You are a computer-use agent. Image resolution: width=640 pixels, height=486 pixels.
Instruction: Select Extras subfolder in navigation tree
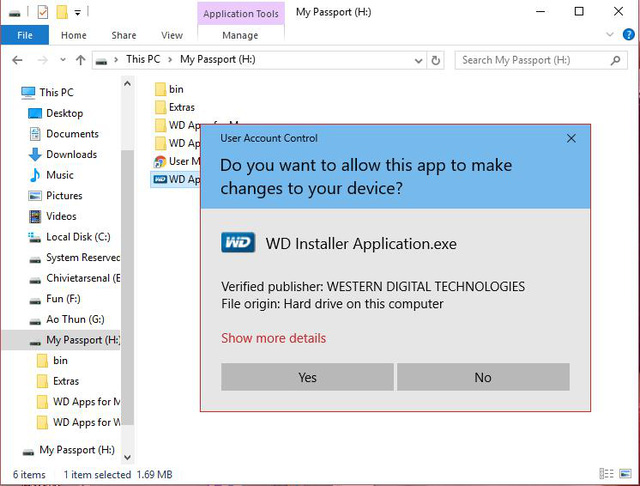click(58, 381)
